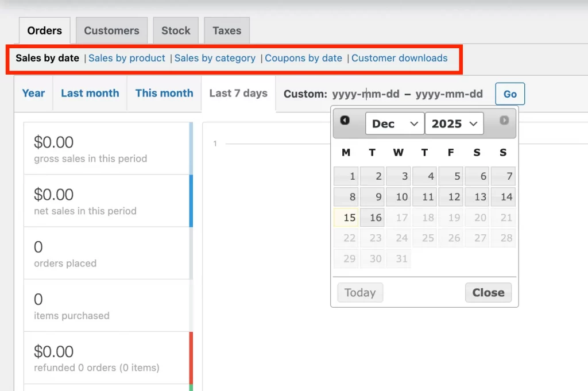Close the calendar popup
Viewport: 588px width, 391px height.
488,292
